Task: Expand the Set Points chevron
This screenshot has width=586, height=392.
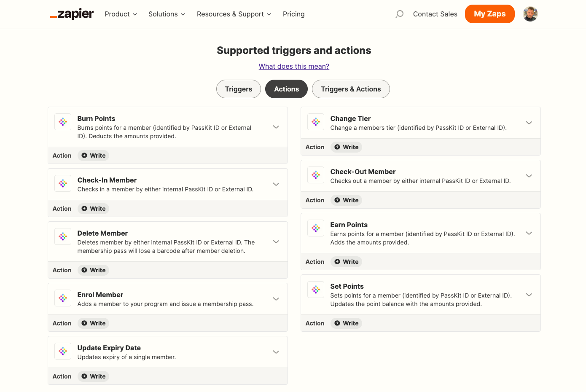Action: (529, 295)
